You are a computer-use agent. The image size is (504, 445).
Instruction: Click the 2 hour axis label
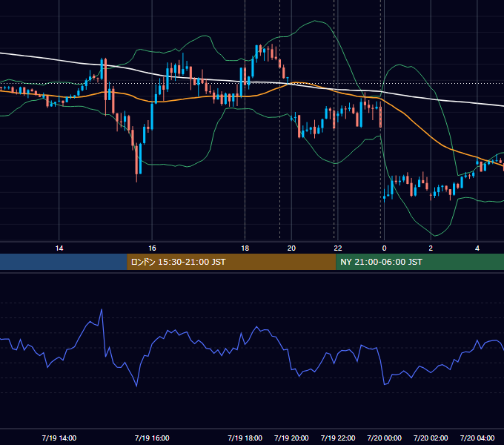pos(431,248)
